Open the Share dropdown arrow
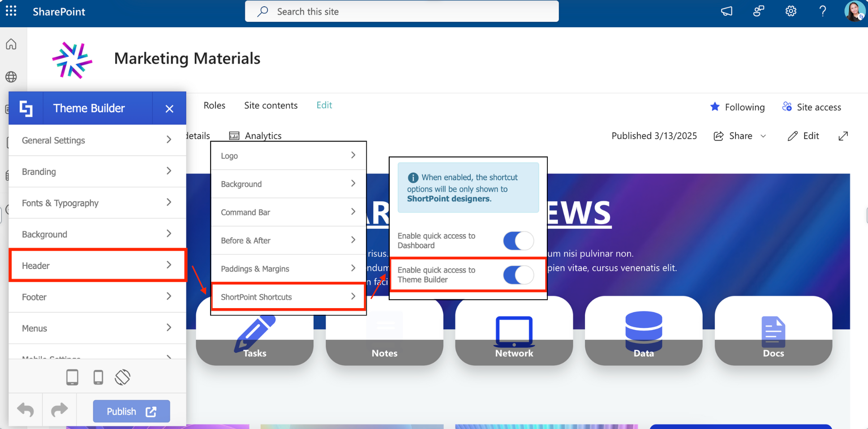The height and width of the screenshot is (429, 868). pos(763,136)
